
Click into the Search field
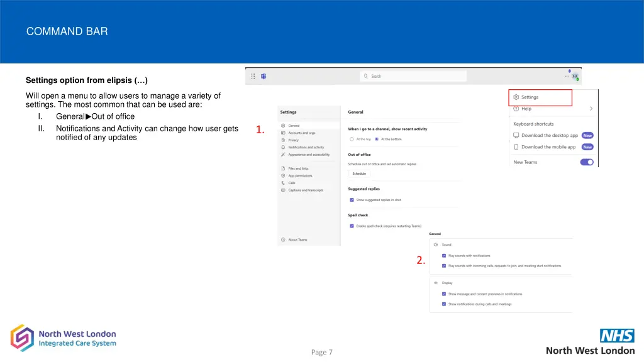coord(413,76)
